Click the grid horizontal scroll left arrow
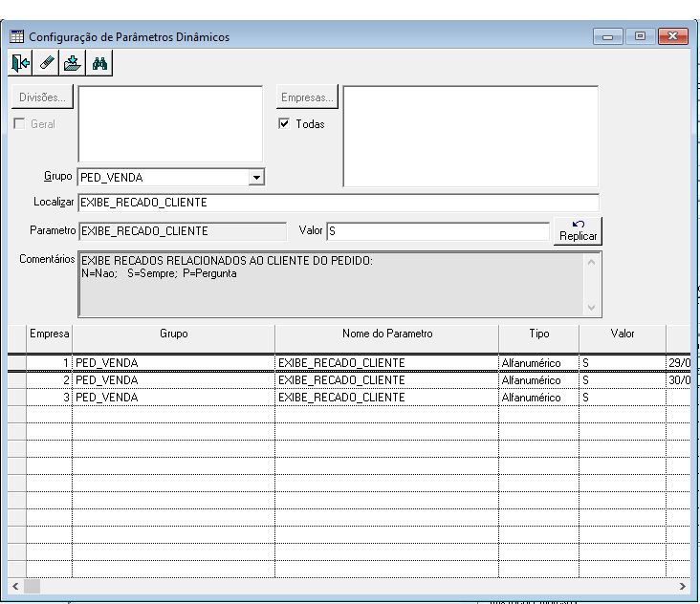This screenshot has width=700, height=604. [x=15, y=586]
